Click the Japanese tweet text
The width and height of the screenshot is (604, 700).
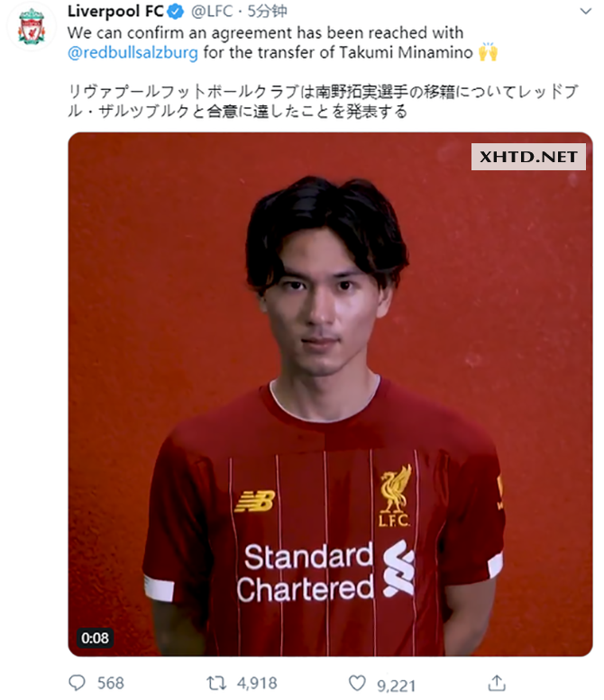pos(323,101)
